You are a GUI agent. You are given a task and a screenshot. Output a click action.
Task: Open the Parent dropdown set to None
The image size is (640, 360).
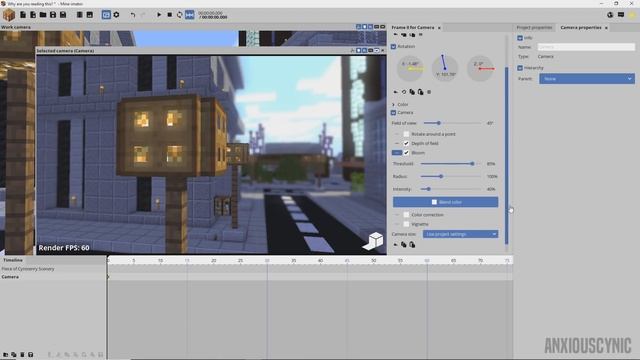(587, 79)
